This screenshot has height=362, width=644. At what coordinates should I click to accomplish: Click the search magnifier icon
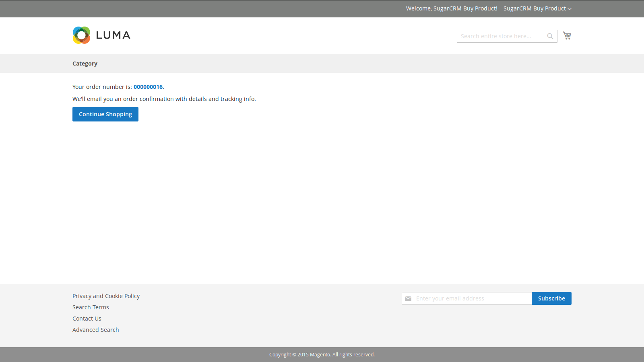(x=550, y=36)
